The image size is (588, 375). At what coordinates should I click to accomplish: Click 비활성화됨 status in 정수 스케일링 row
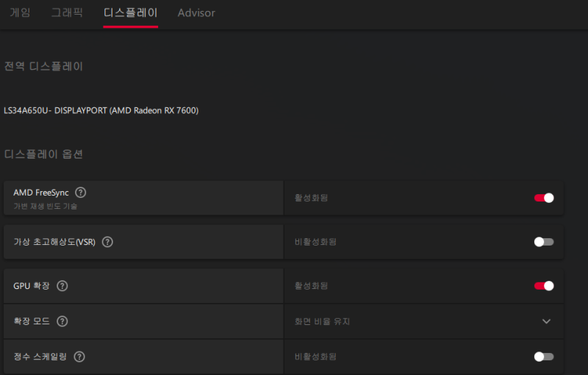pyautogui.click(x=315, y=356)
